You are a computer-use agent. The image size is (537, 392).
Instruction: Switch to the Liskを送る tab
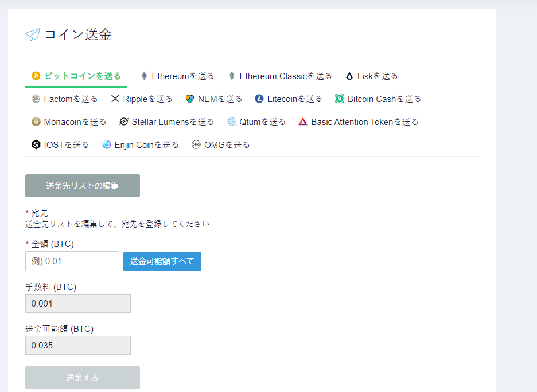point(372,76)
